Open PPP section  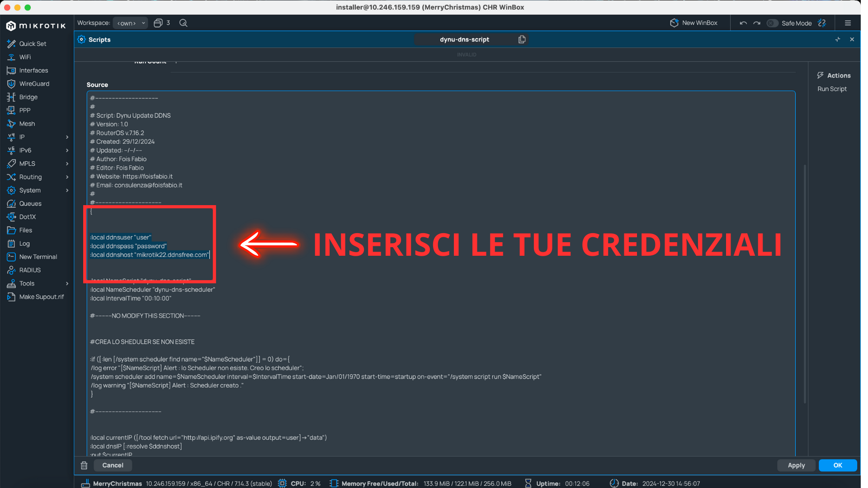25,110
